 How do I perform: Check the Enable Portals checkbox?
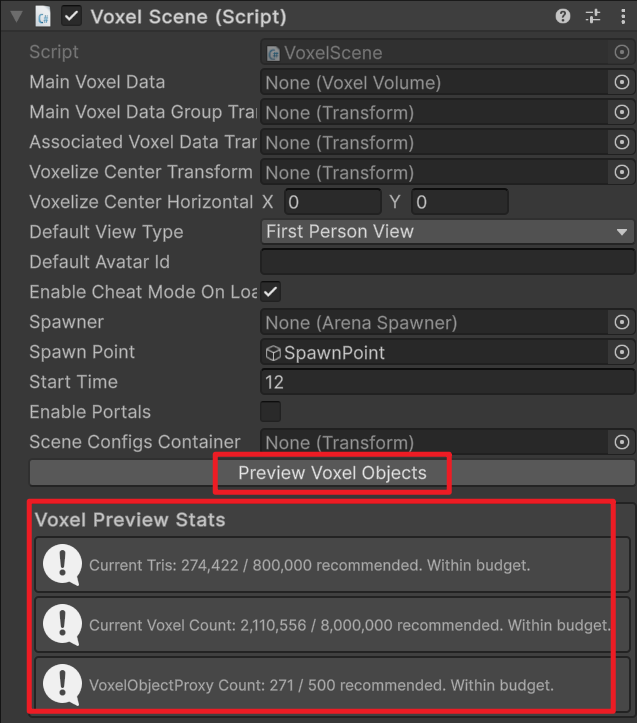[x=271, y=412]
